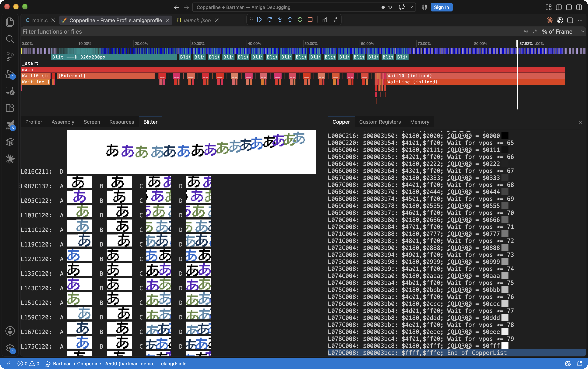Switch to the launch.json tab
The width and height of the screenshot is (588, 369).
pos(197,20)
